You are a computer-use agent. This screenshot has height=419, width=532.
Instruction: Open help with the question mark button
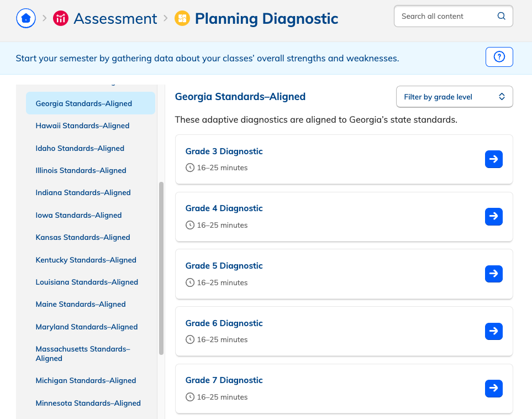[x=499, y=57]
